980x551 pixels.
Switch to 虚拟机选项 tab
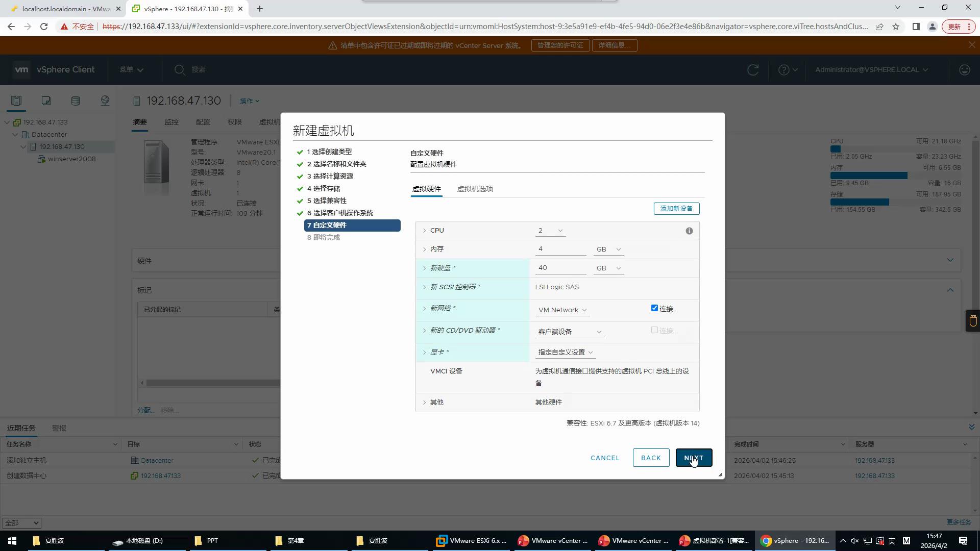pos(475,189)
